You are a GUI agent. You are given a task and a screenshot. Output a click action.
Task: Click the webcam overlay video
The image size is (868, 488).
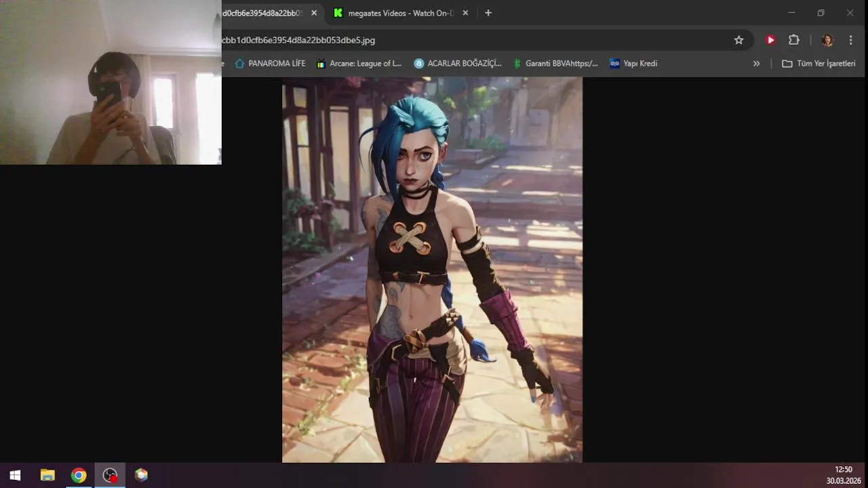[111, 82]
